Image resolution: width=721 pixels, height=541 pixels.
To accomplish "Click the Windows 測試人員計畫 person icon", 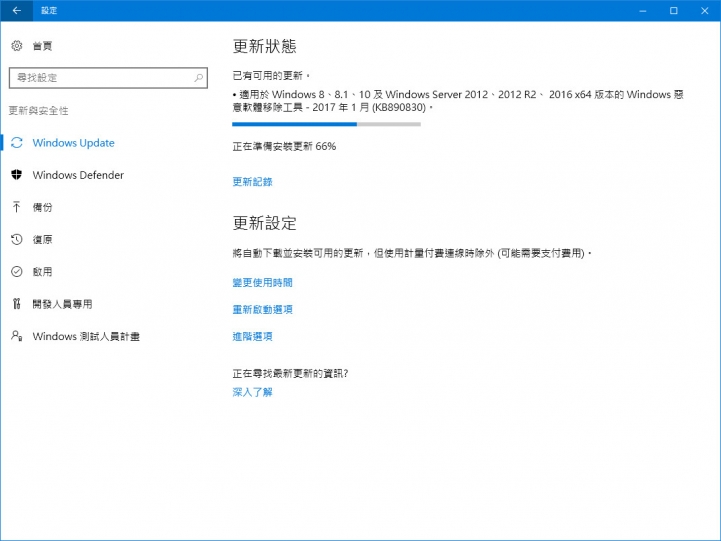I will [17, 336].
